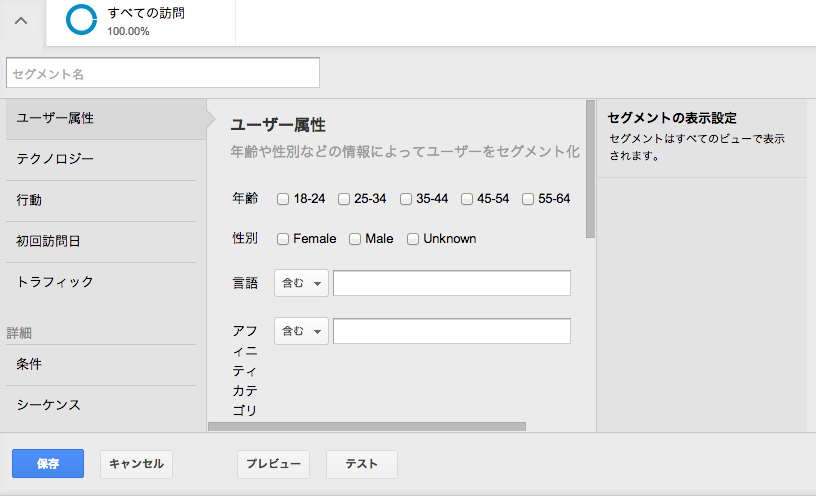Image resolution: width=816 pixels, height=498 pixels.
Task: Open the 含む dropdown for アフィニティカテゴリ
Action: [x=301, y=331]
